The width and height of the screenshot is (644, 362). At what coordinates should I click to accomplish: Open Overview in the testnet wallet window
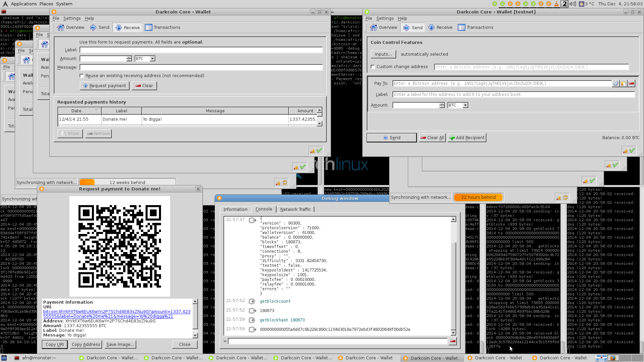[x=384, y=27]
